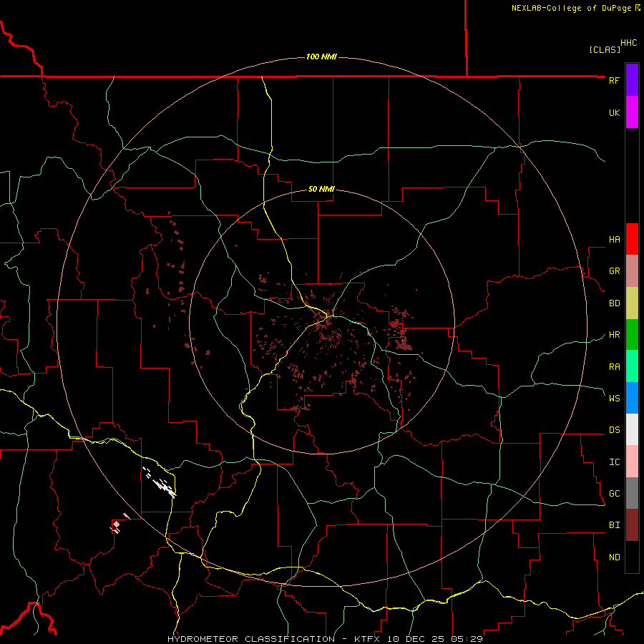Select the WS blue legend swatch
The width and height of the screenshot is (644, 644).
point(632,398)
